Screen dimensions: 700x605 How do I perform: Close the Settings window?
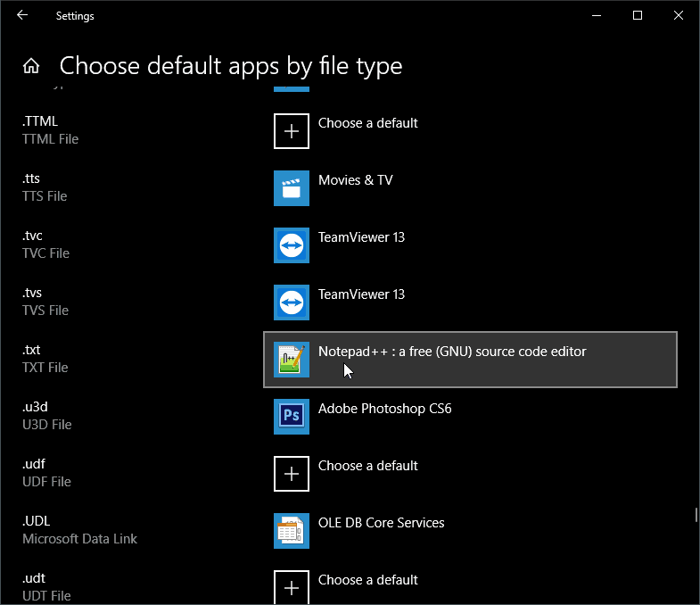(x=679, y=16)
